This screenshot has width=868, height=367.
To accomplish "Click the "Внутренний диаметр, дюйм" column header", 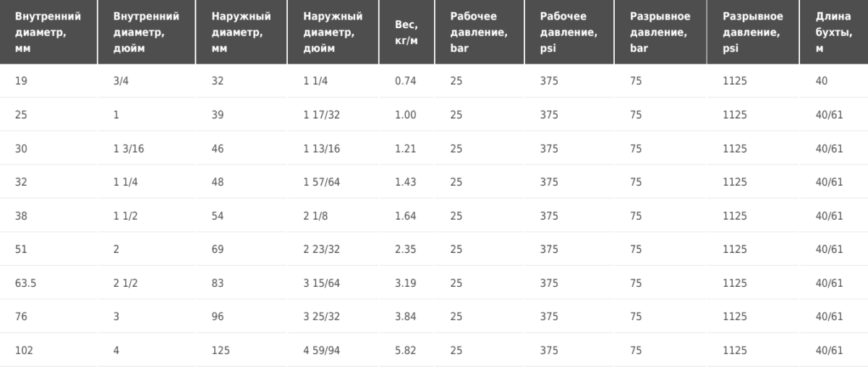I will tap(147, 33).
